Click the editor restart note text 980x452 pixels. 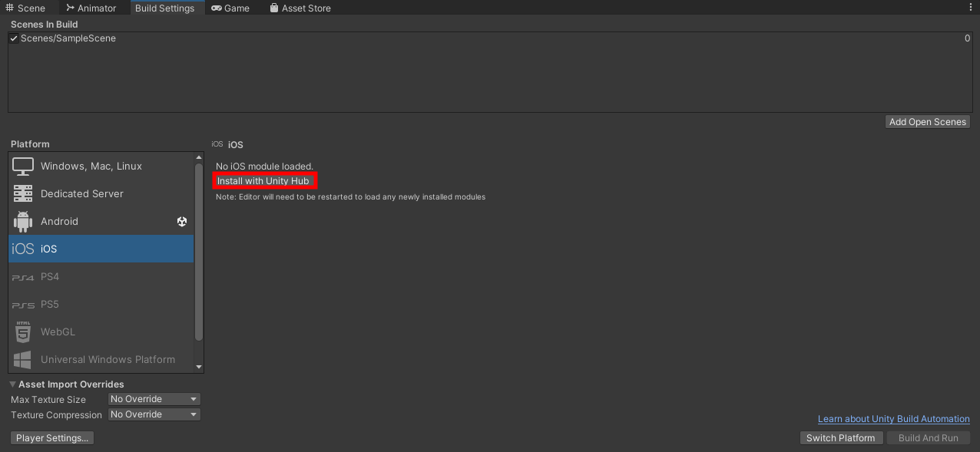click(x=350, y=197)
